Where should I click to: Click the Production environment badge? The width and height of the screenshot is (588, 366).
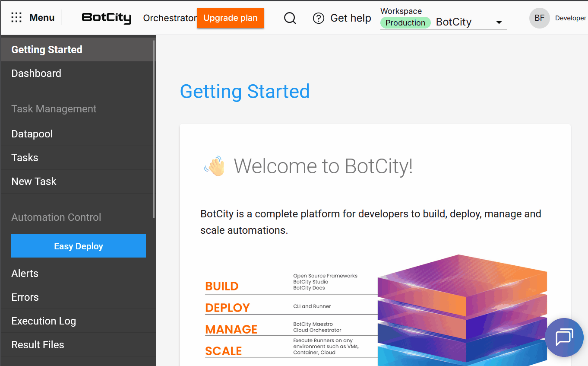[405, 23]
